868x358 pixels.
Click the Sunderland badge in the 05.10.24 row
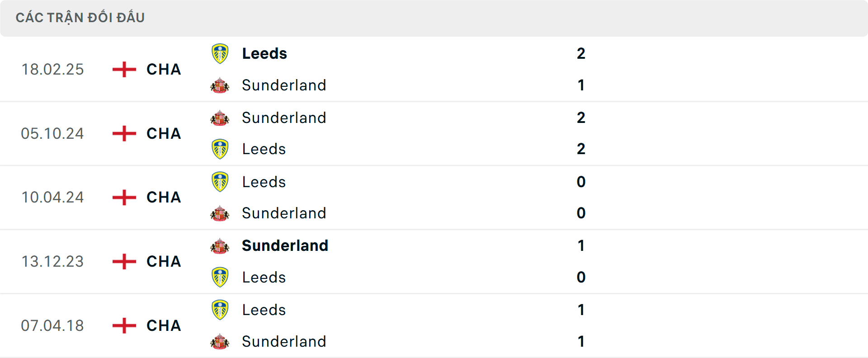(x=220, y=118)
